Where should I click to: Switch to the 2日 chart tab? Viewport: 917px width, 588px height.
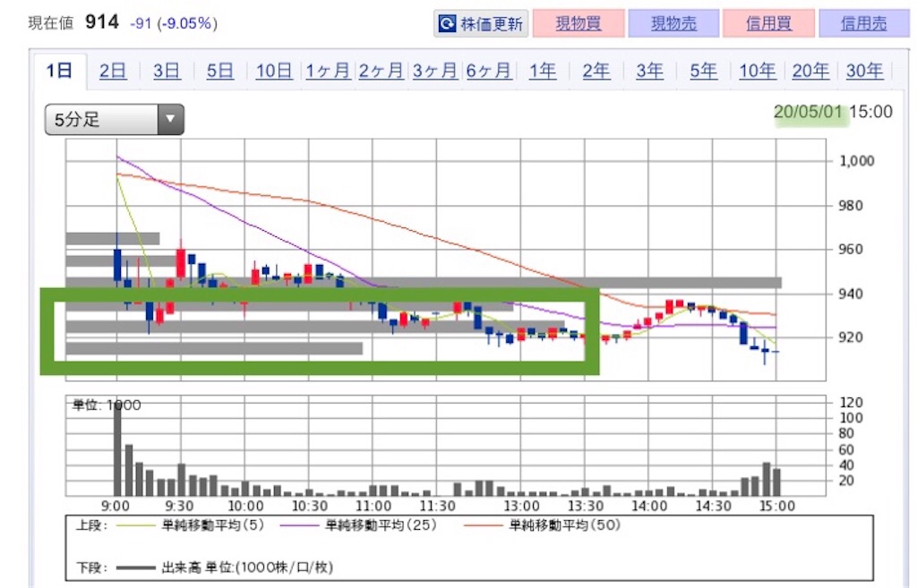pos(113,71)
